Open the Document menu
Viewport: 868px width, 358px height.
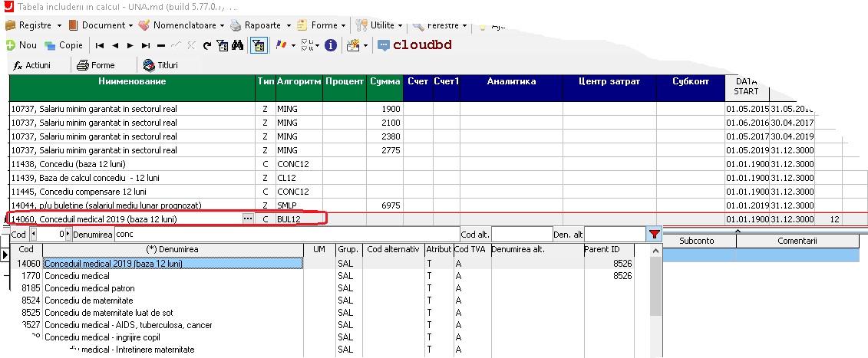101,25
